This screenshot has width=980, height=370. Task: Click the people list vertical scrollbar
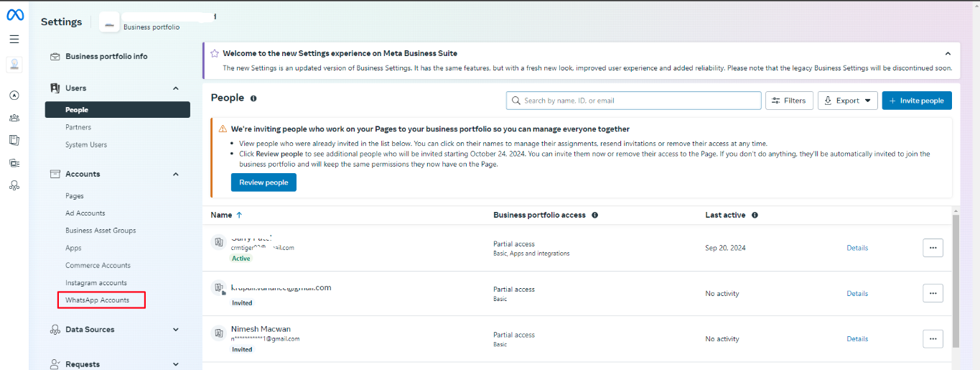[956, 280]
